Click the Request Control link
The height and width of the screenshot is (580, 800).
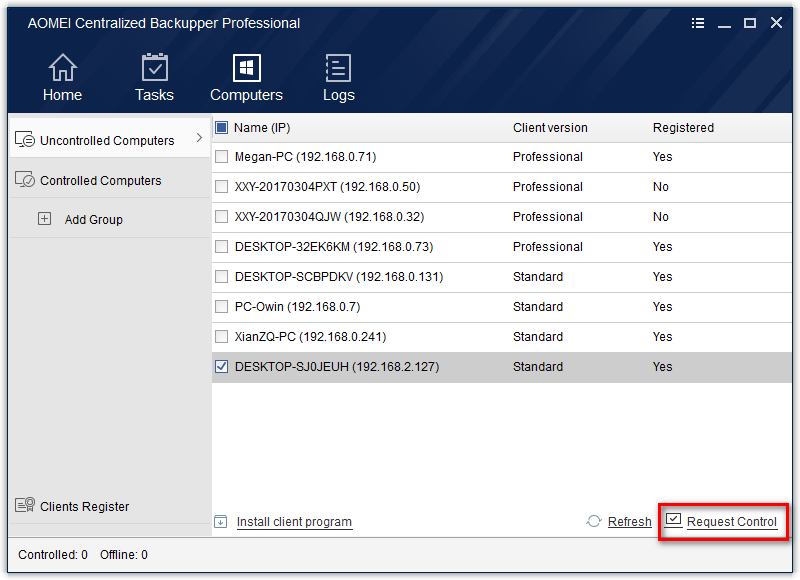[x=732, y=522]
